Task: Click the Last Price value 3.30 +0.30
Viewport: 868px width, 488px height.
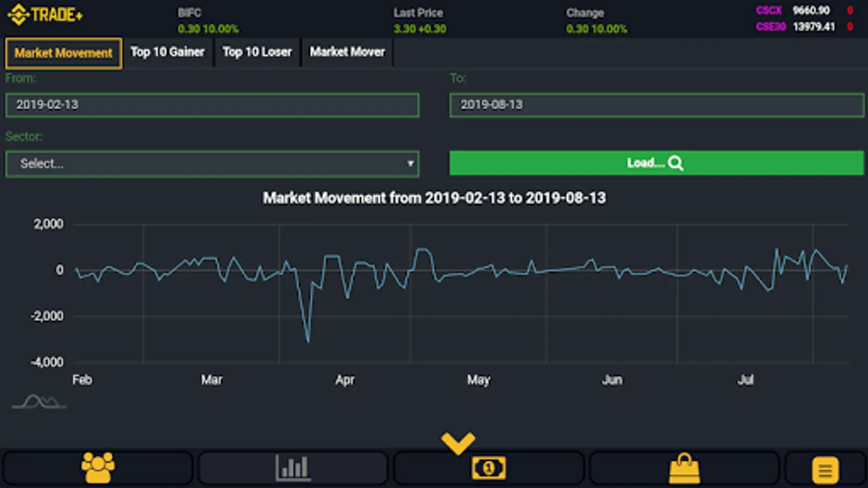Action: tap(420, 29)
